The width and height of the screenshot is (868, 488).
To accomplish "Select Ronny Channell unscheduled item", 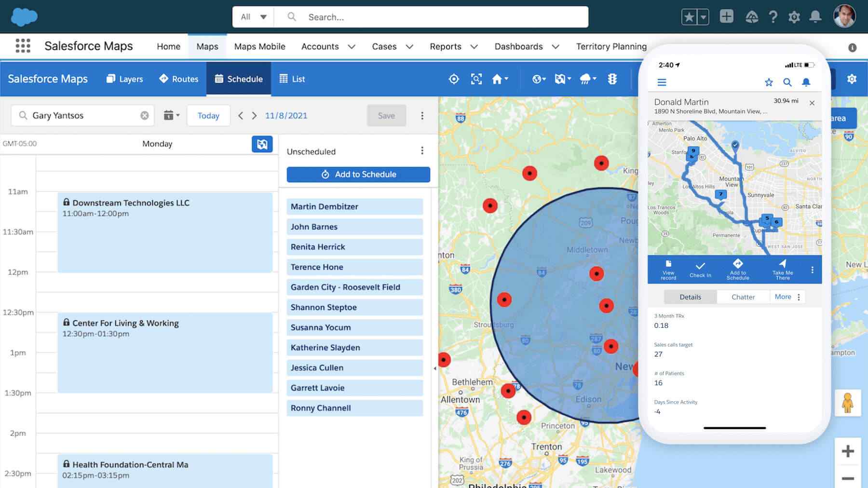I will 354,408.
